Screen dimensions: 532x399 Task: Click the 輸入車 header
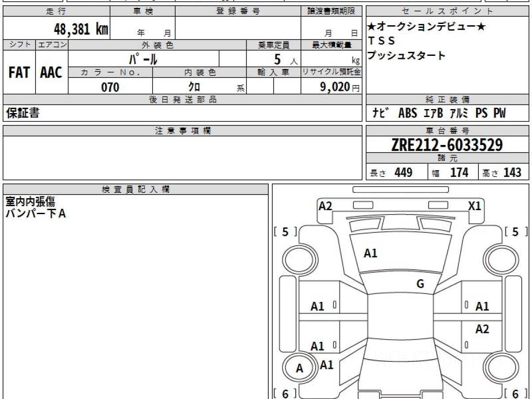[x=274, y=72]
